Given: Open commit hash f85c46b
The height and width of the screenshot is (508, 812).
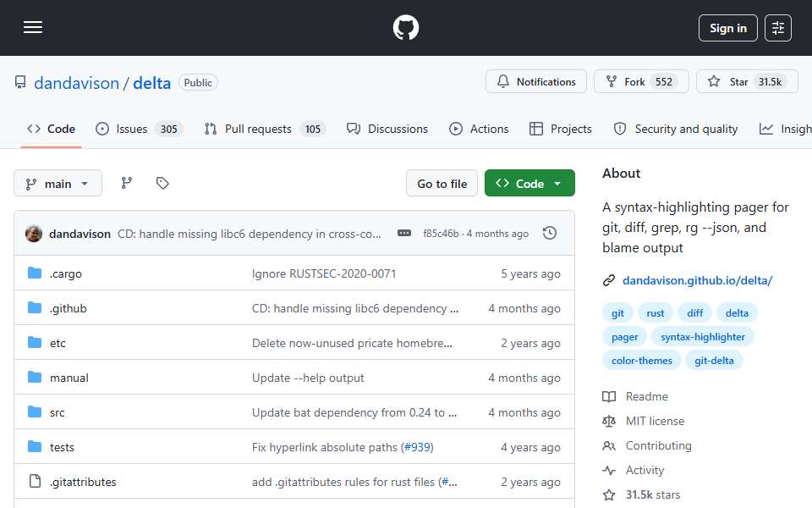Looking at the screenshot, I should click(441, 234).
